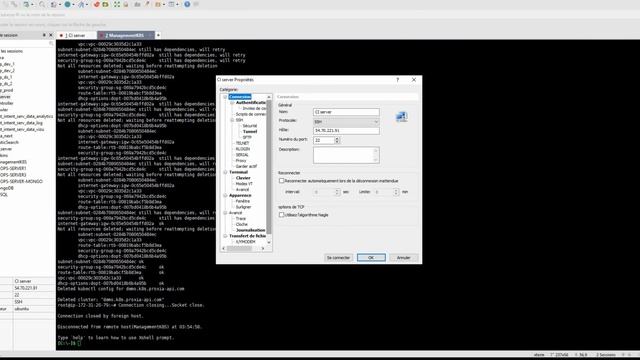The image size is (640, 360).
Task: Open dropdown arrow next to the folder icon
Action: 163,4
